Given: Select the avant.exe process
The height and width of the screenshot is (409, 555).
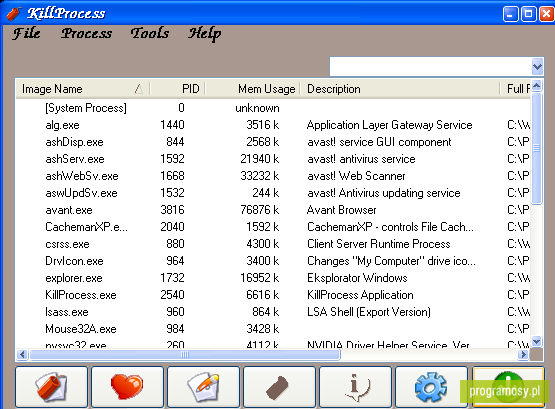Looking at the screenshot, I should tap(273, 210).
